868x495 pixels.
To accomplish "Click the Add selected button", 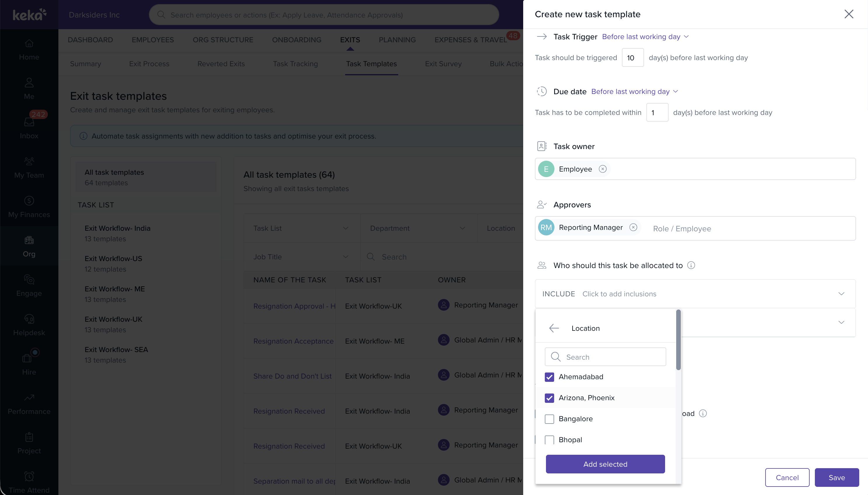I will click(605, 464).
